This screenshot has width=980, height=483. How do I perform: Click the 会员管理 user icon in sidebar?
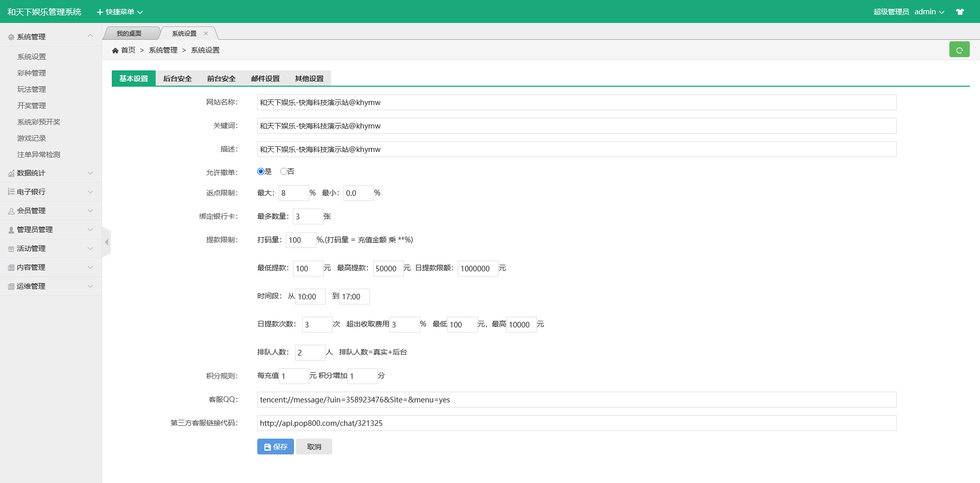[11, 211]
